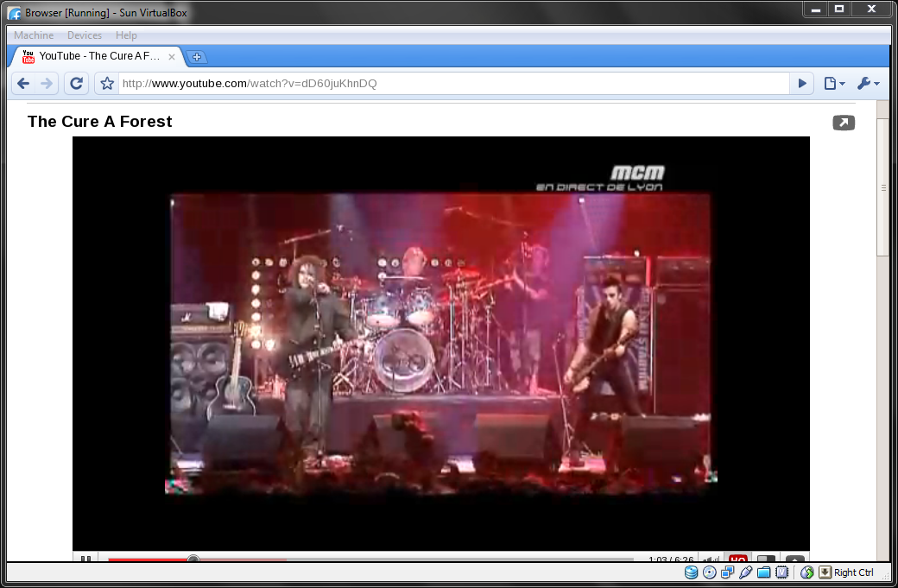Click the mouse integration status icon
The width and height of the screenshot is (898, 588).
pos(807,572)
